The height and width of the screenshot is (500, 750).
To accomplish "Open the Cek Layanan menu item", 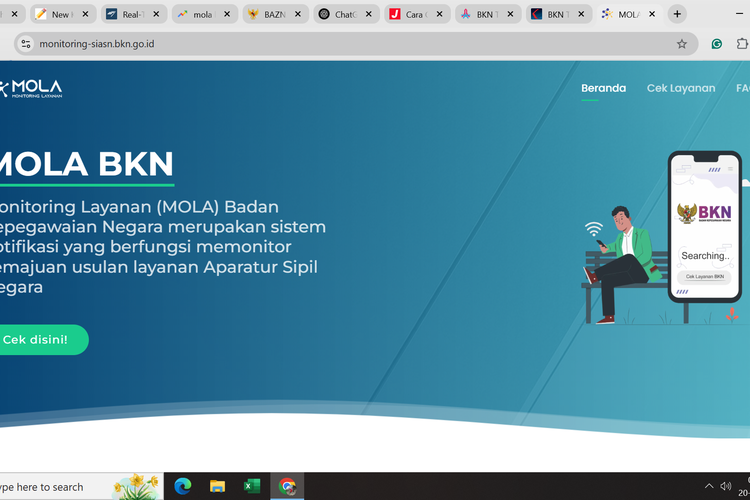I will click(x=680, y=88).
